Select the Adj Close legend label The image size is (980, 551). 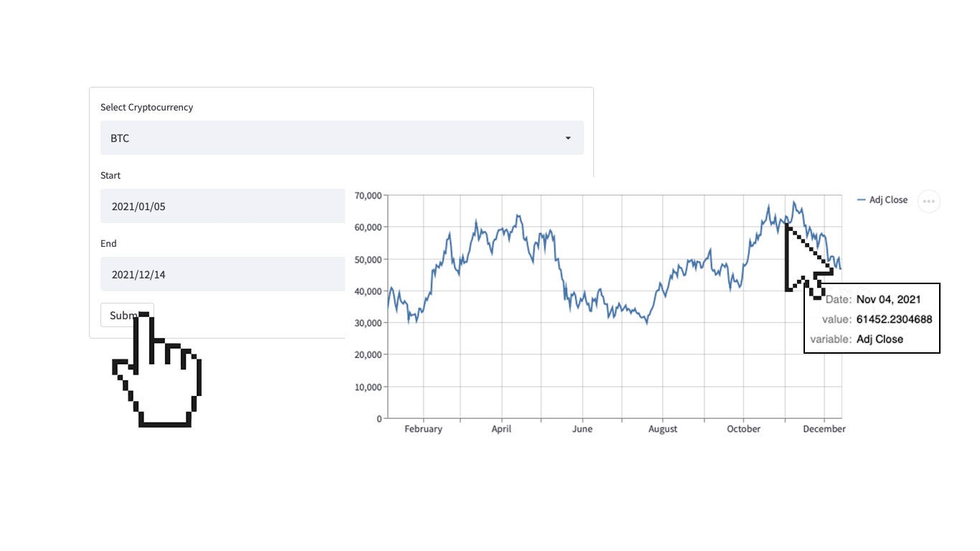coord(888,200)
